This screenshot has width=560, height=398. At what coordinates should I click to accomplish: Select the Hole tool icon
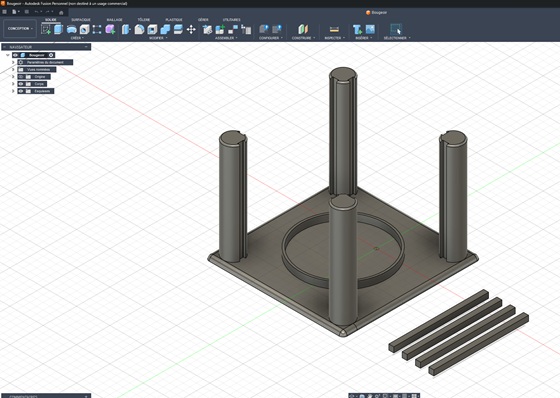(x=84, y=29)
